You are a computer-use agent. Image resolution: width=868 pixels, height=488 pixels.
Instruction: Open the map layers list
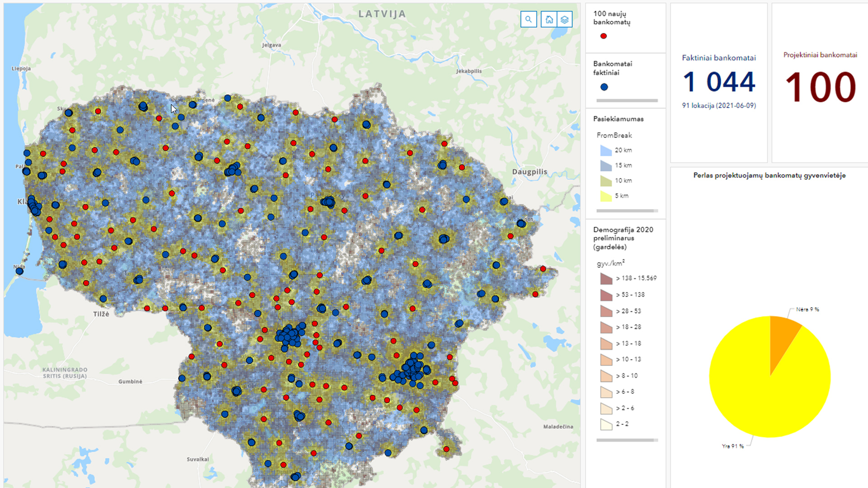pyautogui.click(x=565, y=19)
